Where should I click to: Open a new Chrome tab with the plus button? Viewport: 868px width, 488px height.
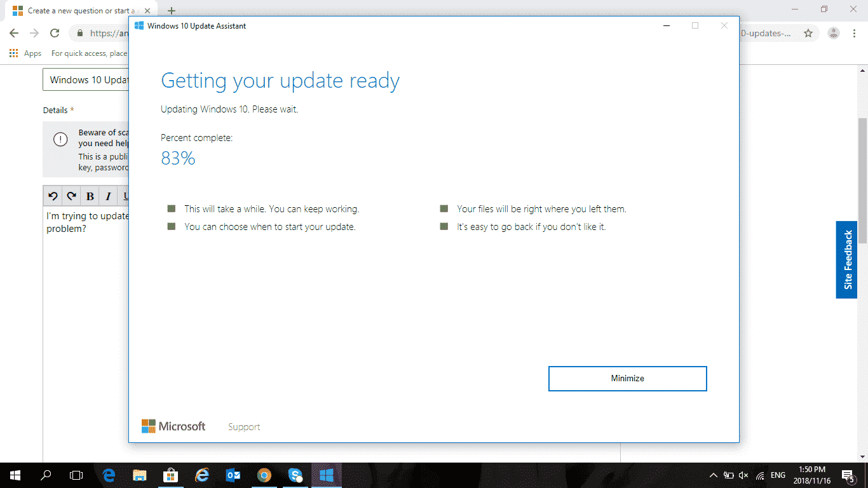(171, 11)
